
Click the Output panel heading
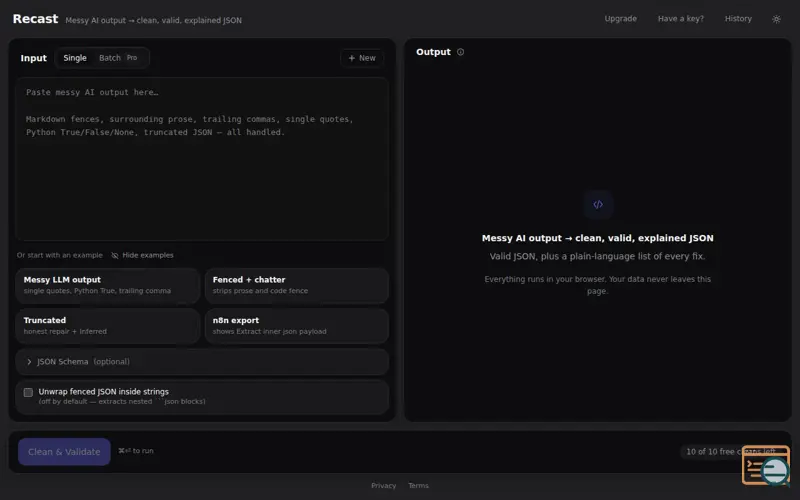[x=433, y=52]
